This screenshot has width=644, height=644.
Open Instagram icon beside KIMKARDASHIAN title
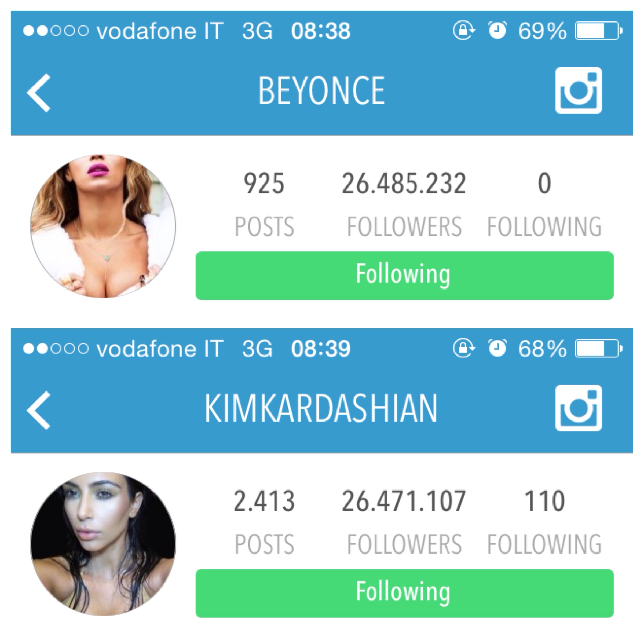pos(579,408)
